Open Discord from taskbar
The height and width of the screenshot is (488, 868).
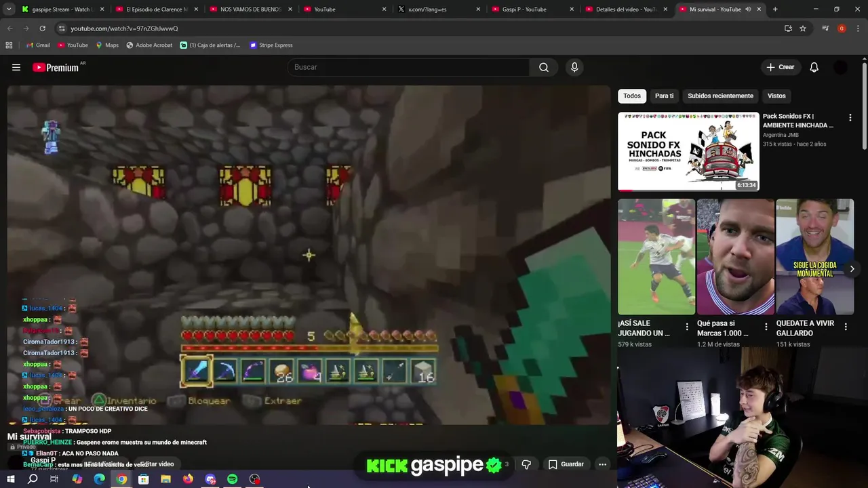(210, 479)
